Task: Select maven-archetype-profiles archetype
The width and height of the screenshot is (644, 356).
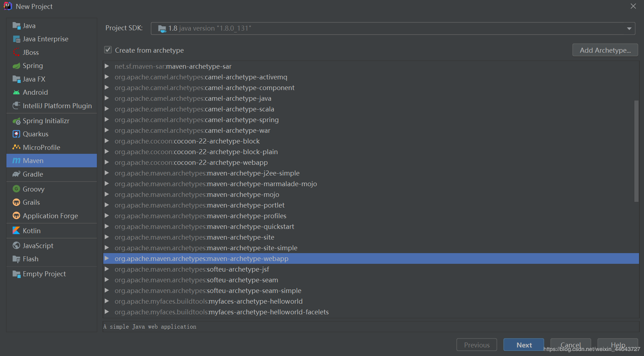Action: [x=371, y=216]
